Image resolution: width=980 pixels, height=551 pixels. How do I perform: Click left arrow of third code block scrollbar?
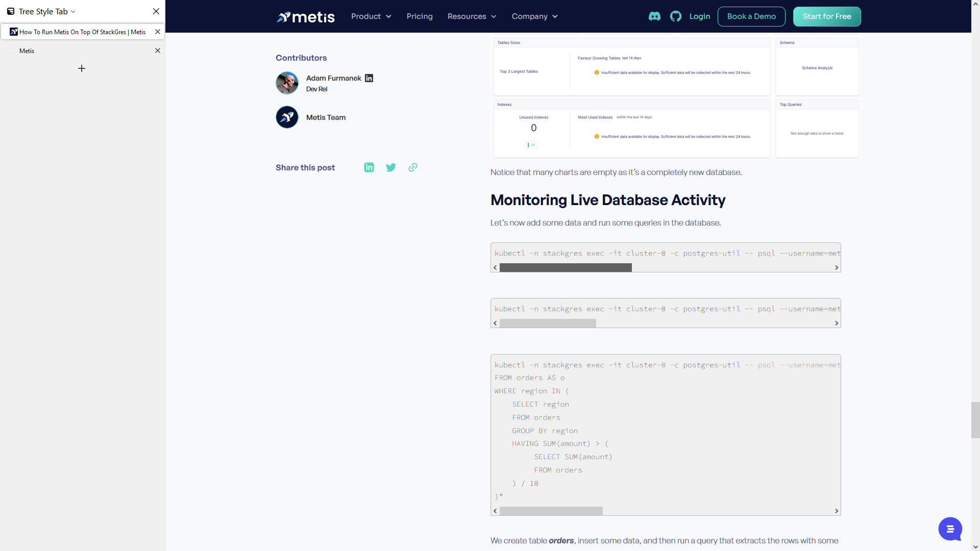495,511
